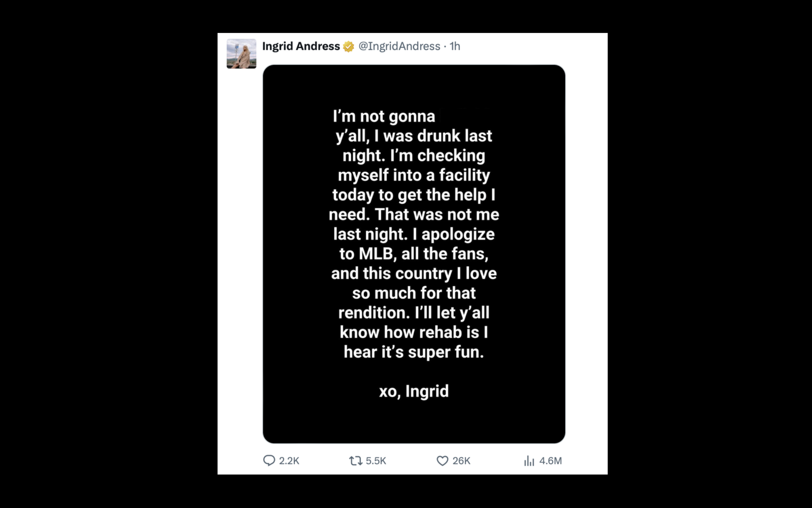This screenshot has width=812, height=508.
Task: Toggle reply engagement on the tweet
Action: click(x=270, y=461)
